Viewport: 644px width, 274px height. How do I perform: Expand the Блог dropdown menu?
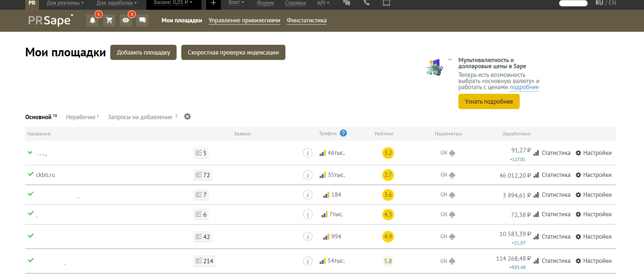pos(236,3)
